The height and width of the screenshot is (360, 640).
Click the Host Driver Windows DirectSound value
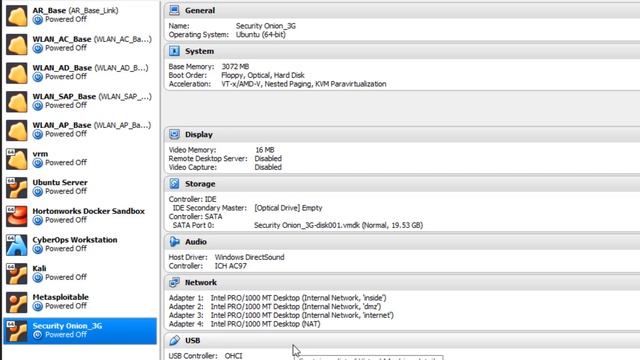pos(249,257)
